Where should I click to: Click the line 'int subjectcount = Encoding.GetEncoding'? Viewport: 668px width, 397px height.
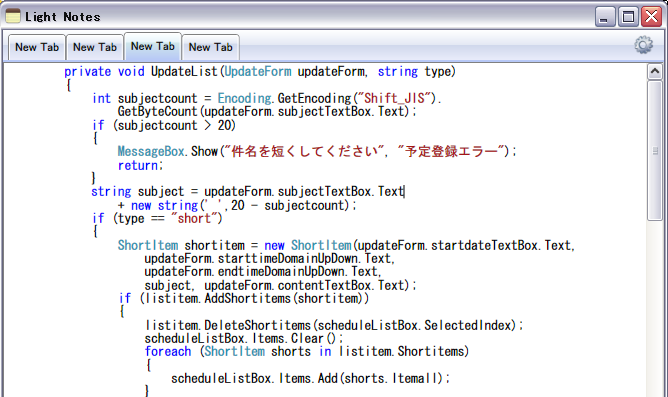click(x=267, y=98)
